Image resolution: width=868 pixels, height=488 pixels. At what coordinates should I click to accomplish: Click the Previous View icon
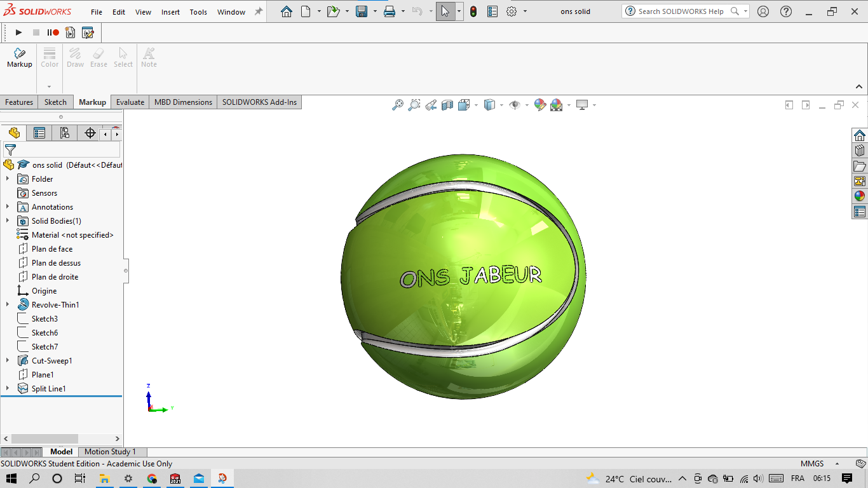[x=431, y=105]
